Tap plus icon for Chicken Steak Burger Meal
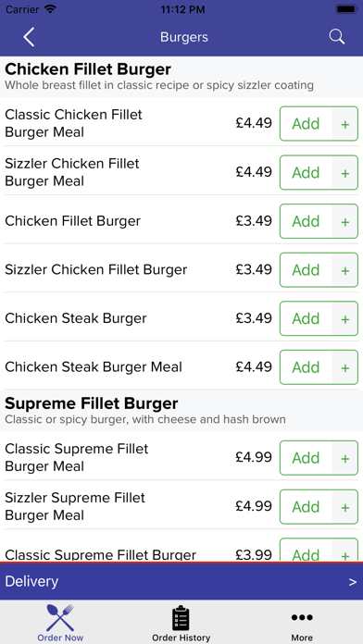The height and width of the screenshot is (644, 363). [344, 367]
